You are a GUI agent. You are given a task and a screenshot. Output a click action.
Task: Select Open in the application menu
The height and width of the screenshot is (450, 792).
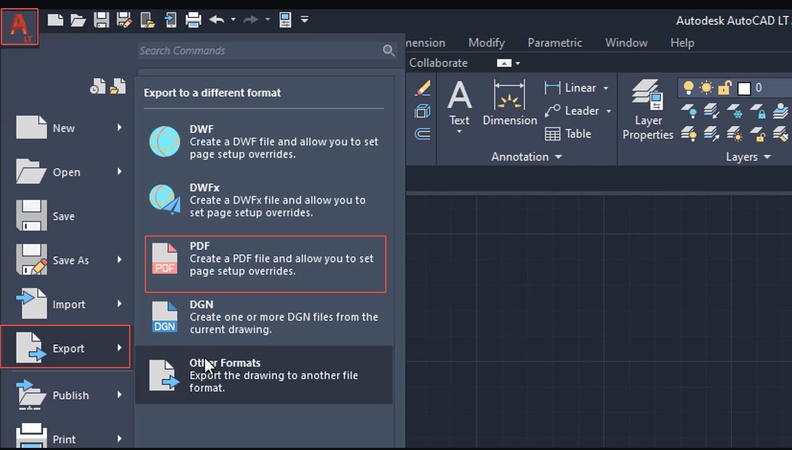point(66,172)
